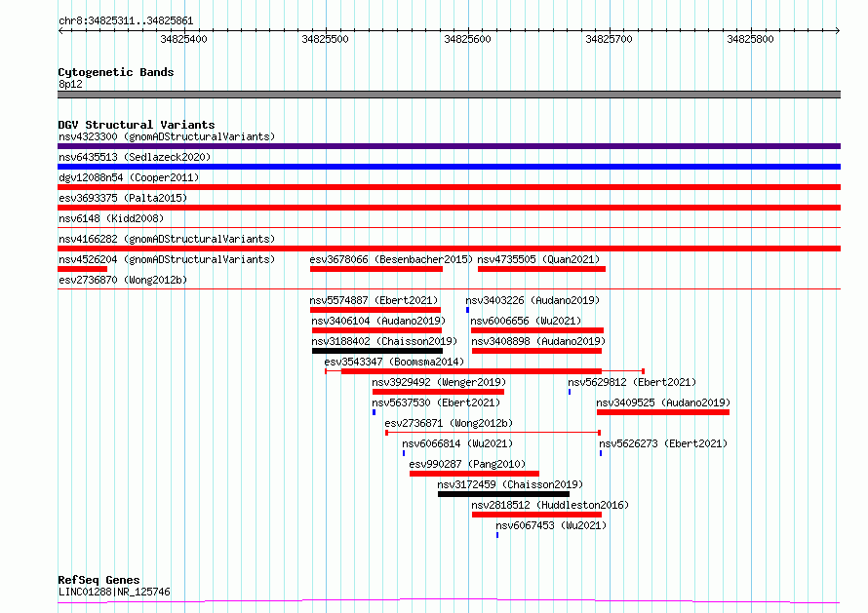Screen dimensions: 868x613
Task: Select the nsv2818512 Huddleston2016 label
Action: 550,505
